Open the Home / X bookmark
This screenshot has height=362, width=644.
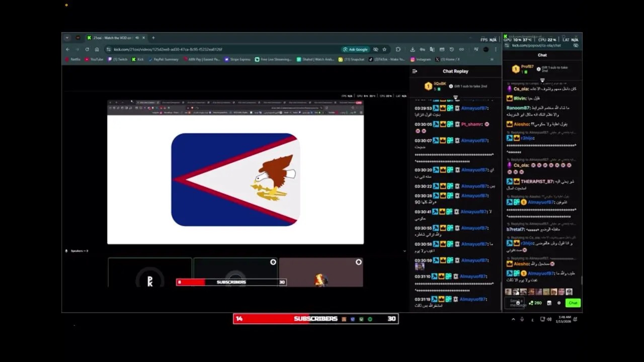pos(447,59)
